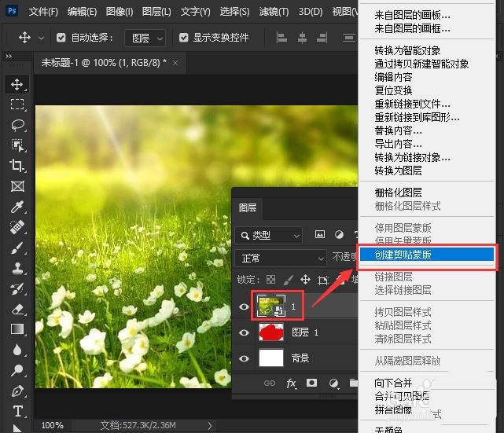Switch to the 图层 panel tab

[x=248, y=207]
